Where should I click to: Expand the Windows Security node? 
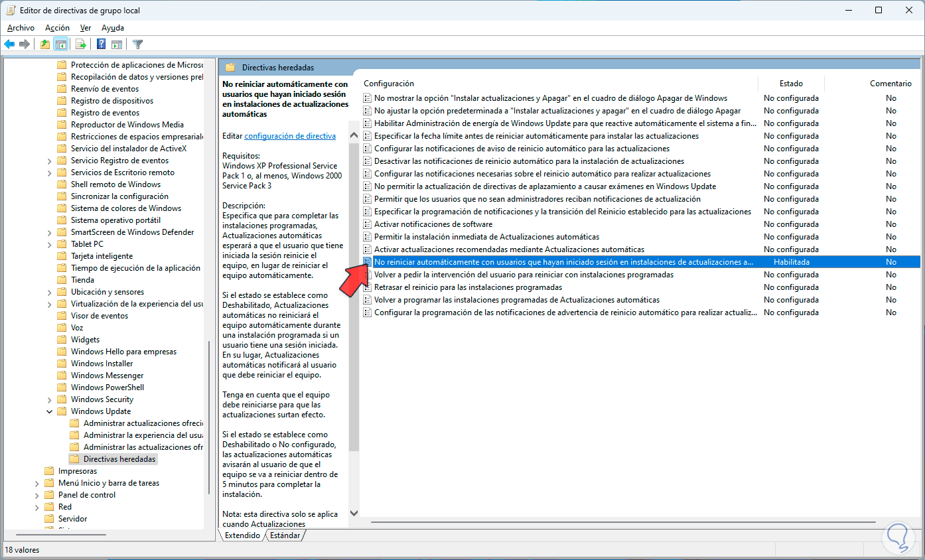pos(50,399)
